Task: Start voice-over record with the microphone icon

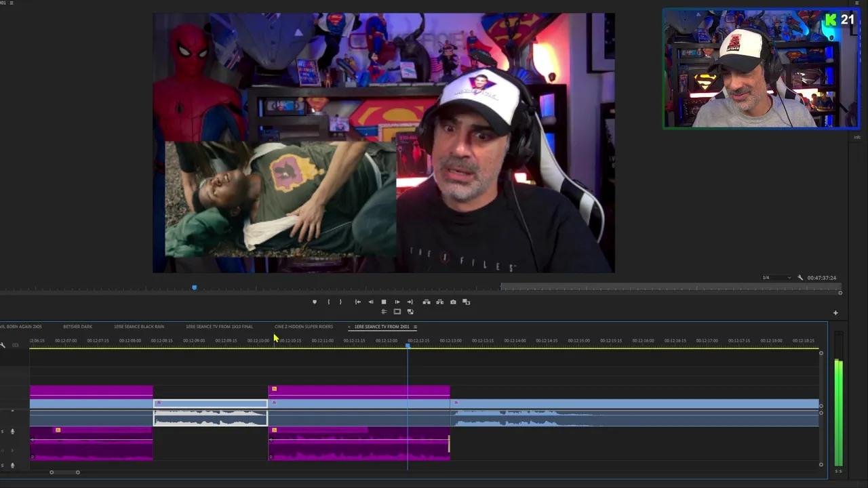Action: click(12, 431)
